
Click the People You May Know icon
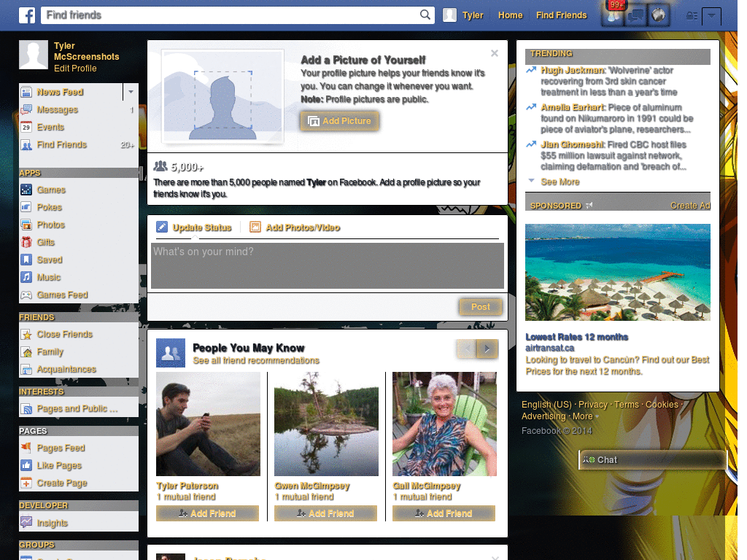tap(171, 353)
